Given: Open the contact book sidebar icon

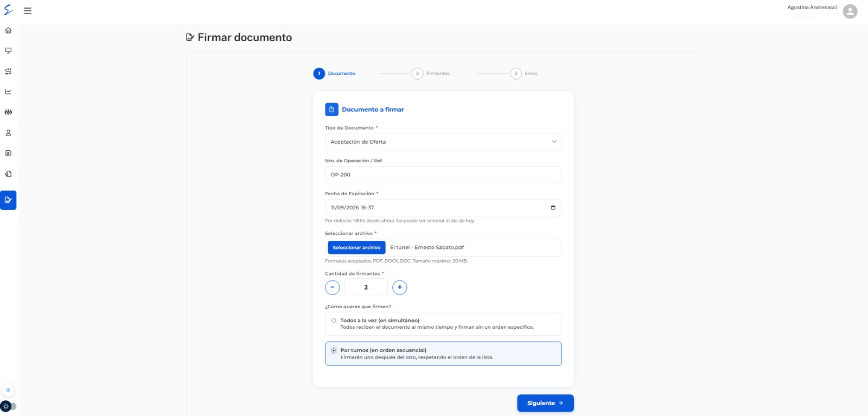Looking at the screenshot, I should 8,153.
